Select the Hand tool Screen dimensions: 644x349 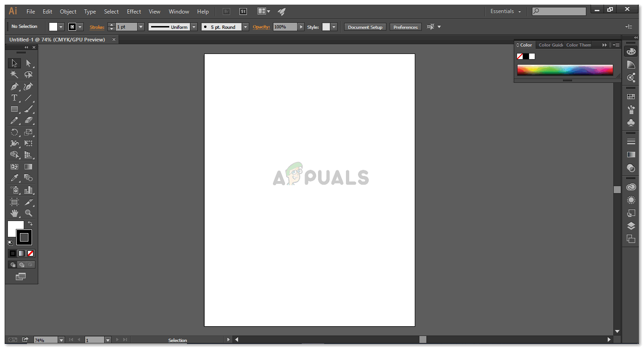tap(14, 213)
